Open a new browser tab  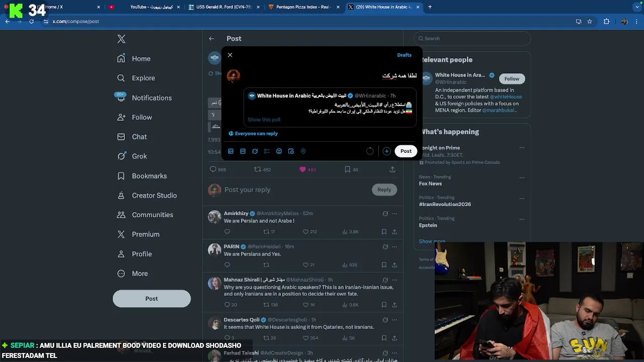click(430, 7)
